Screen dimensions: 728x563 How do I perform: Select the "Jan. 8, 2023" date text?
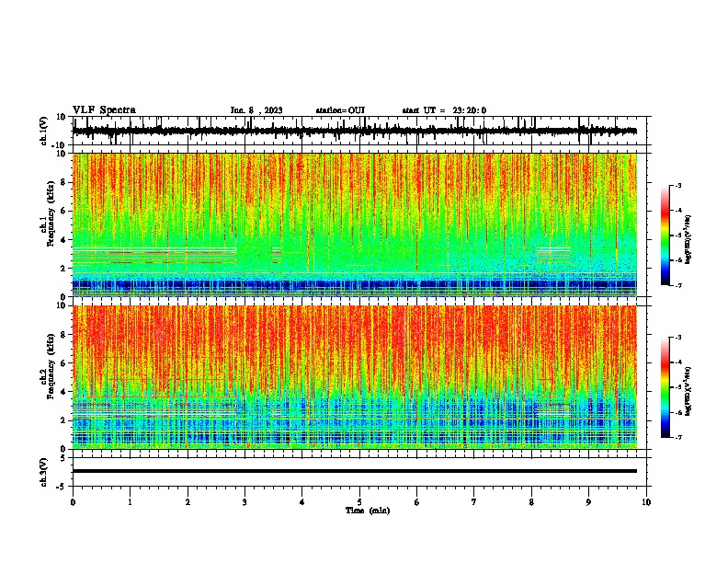(256, 110)
